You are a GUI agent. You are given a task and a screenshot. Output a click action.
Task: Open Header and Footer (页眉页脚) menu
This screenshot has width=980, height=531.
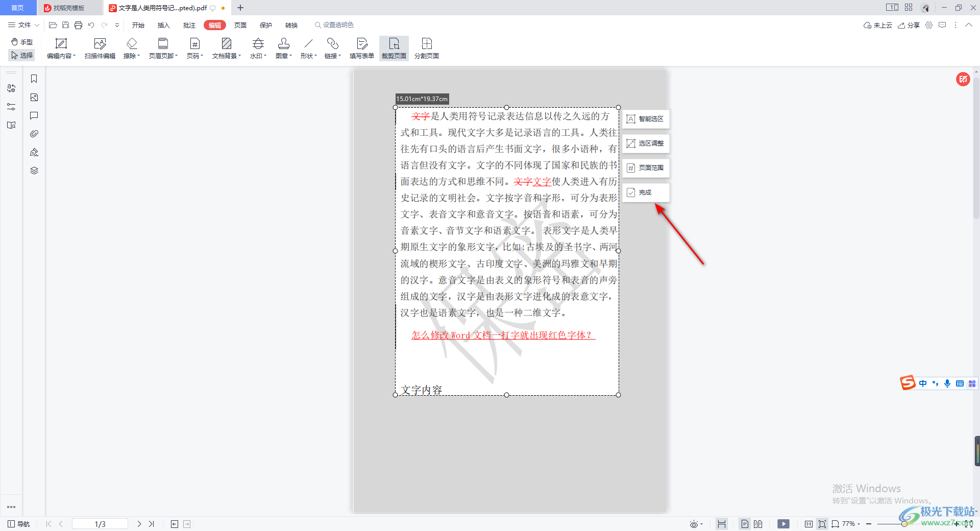163,49
